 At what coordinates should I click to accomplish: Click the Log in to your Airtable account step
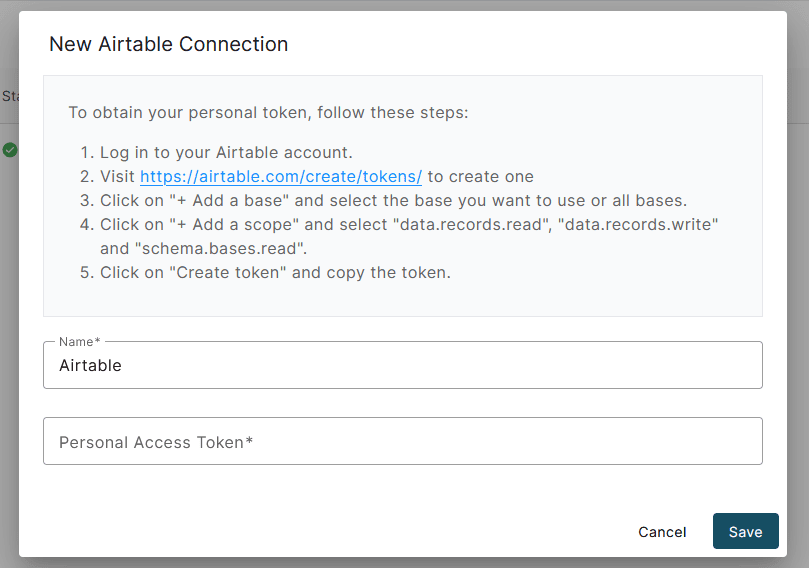click(x=226, y=153)
